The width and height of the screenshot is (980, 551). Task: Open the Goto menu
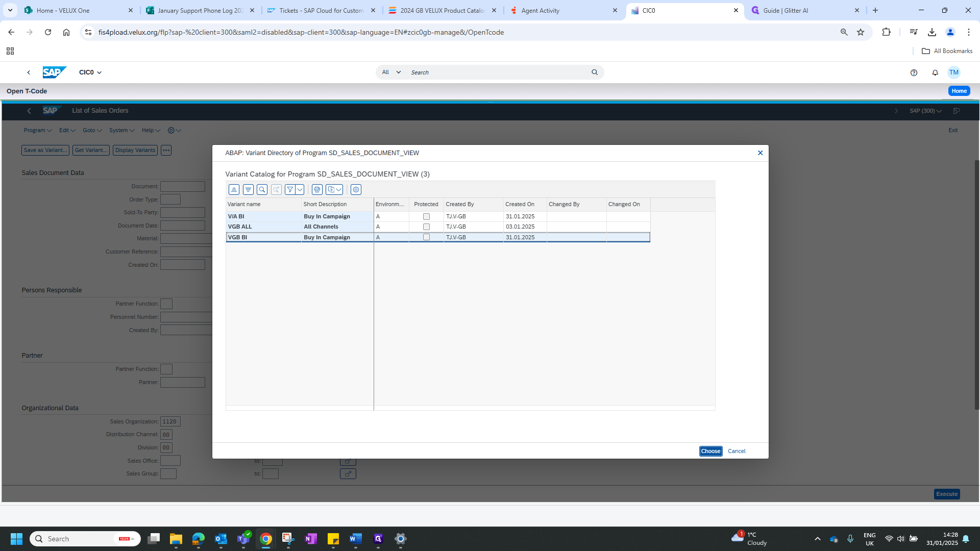92,131
